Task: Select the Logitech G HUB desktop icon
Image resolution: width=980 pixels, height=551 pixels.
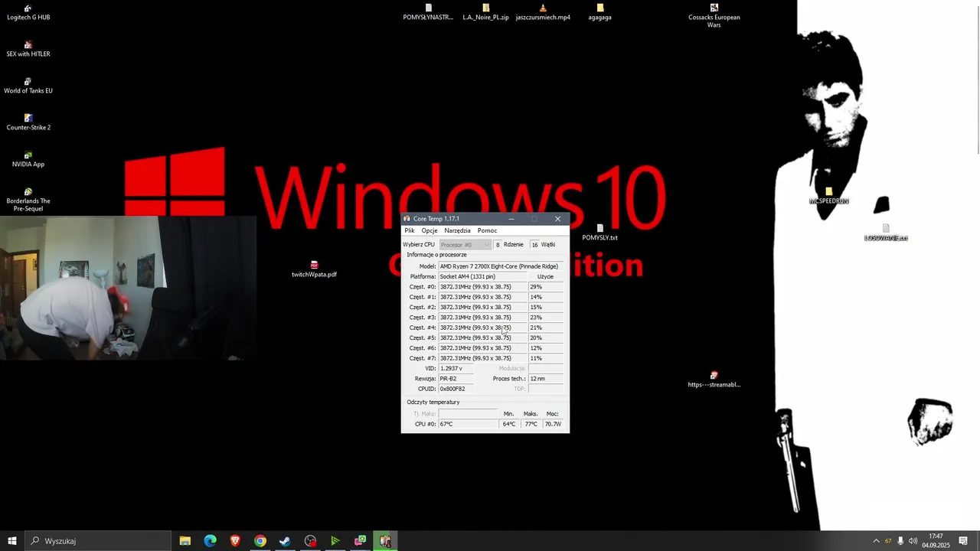Action: point(28,12)
